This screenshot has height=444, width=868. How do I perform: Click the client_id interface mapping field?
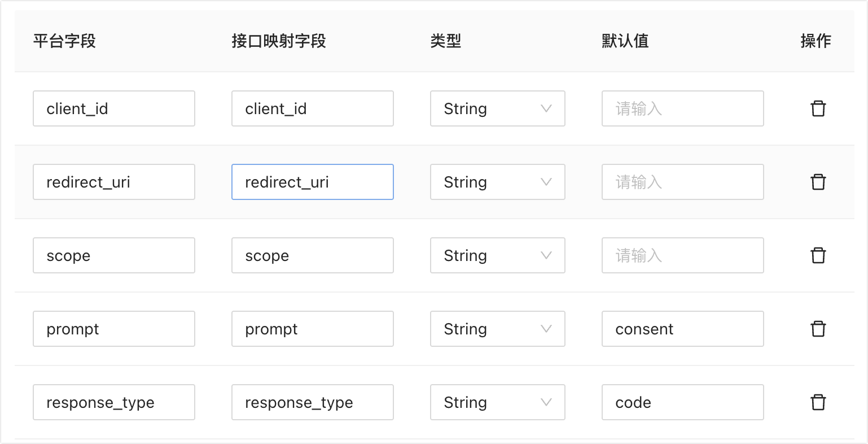click(x=312, y=108)
